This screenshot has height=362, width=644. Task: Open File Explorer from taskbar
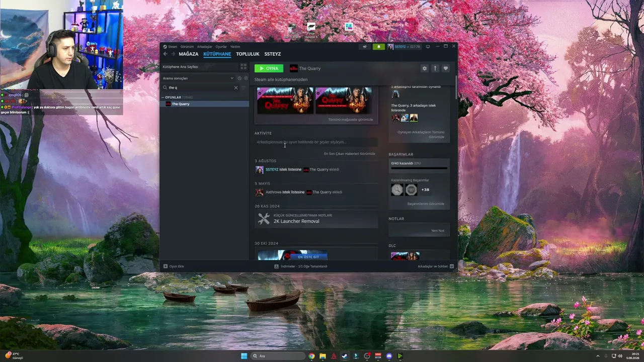(323, 356)
